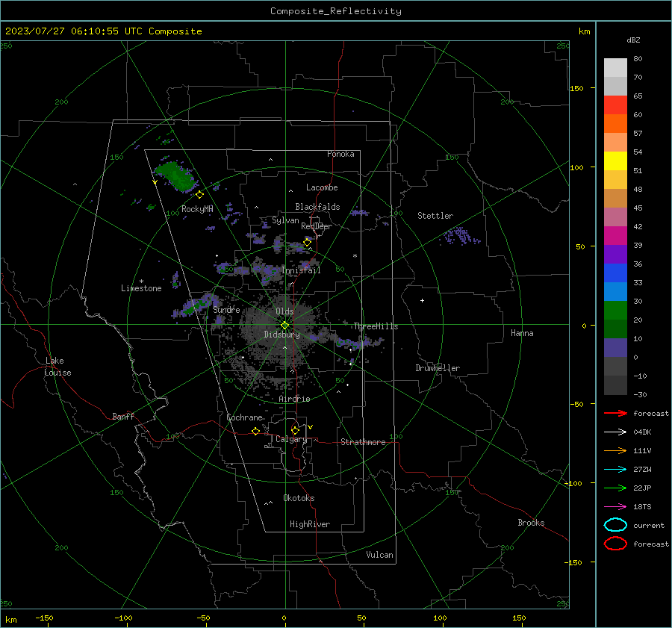Click the Composite_Reflectivity title
The height and width of the screenshot is (628, 672).
pos(335,11)
